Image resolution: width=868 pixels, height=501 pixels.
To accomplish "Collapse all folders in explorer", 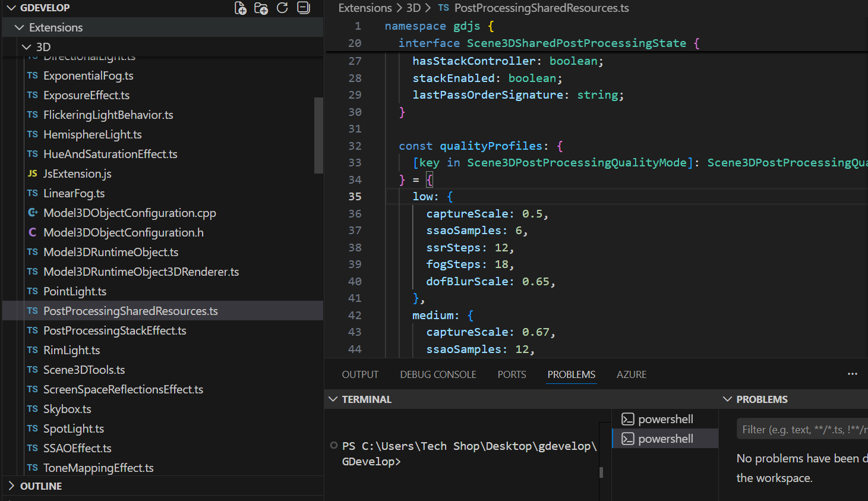I will pos(304,8).
